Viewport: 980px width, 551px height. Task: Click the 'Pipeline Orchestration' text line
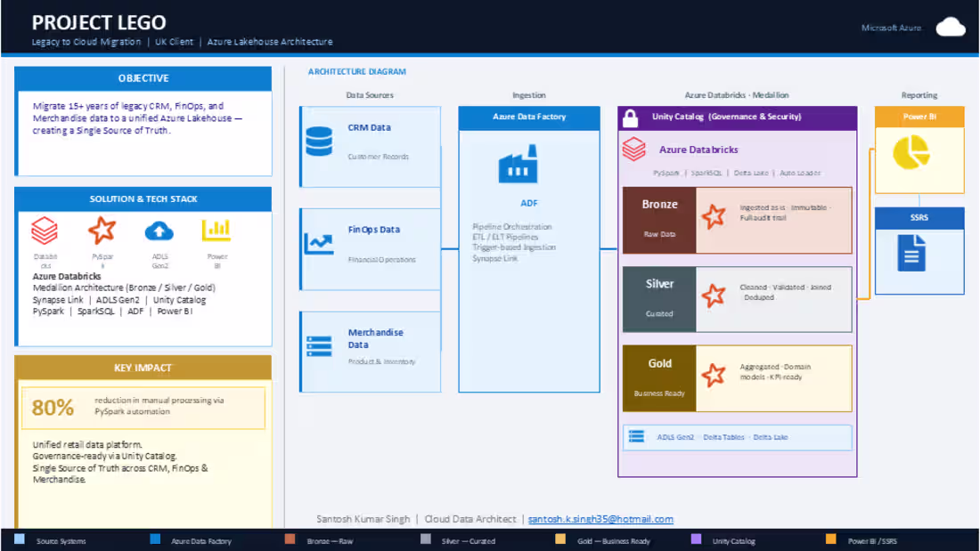(x=512, y=226)
